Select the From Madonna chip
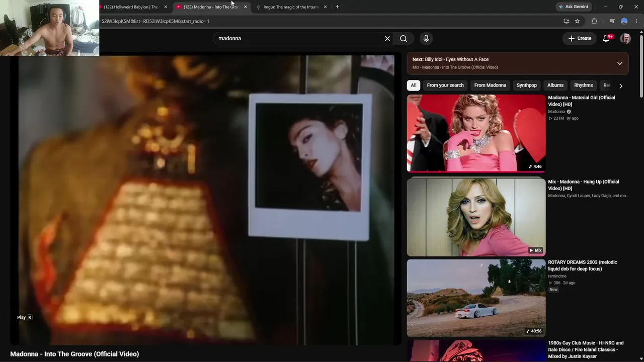 tap(490, 85)
